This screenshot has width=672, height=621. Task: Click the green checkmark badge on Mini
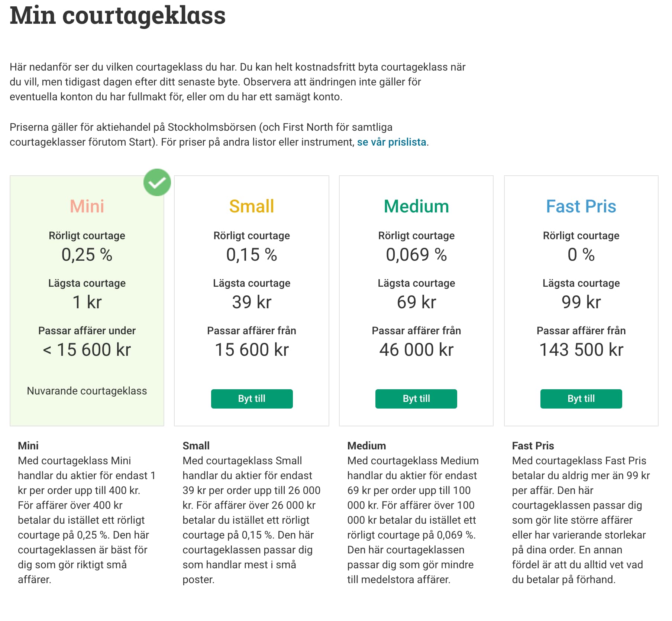point(157,182)
